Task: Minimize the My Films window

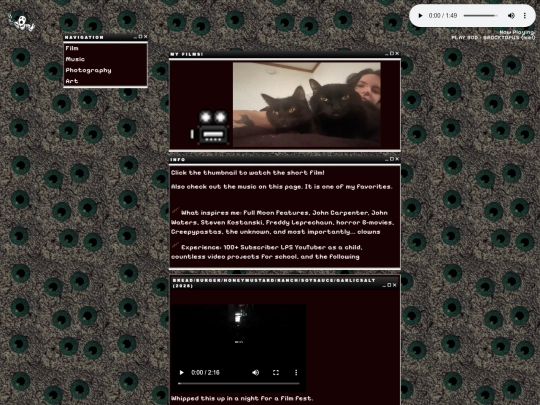Action: (x=387, y=53)
